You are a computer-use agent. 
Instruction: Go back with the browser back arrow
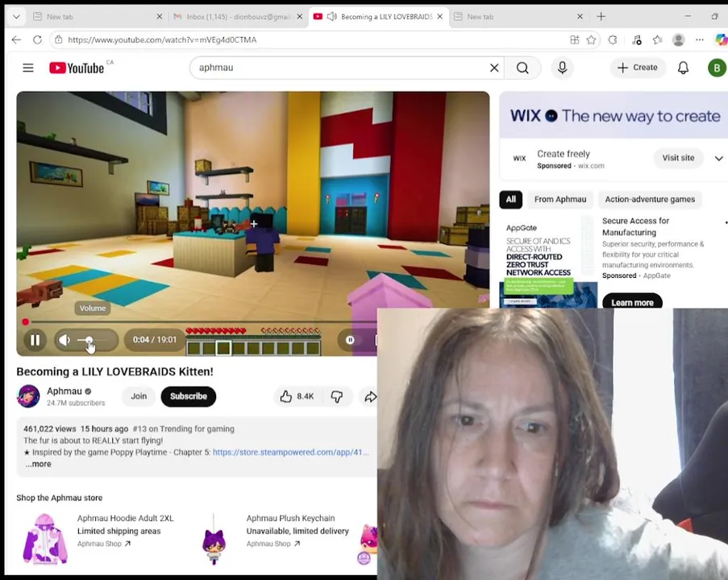tap(17, 40)
